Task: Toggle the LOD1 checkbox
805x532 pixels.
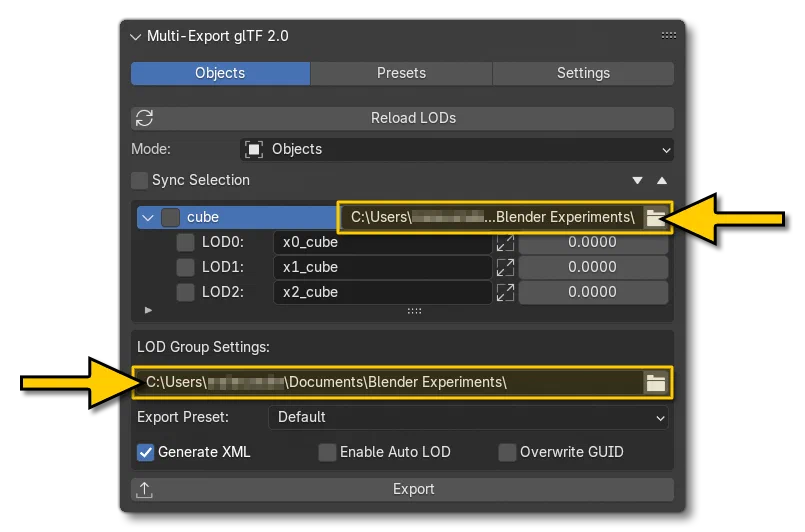Action: click(185, 267)
